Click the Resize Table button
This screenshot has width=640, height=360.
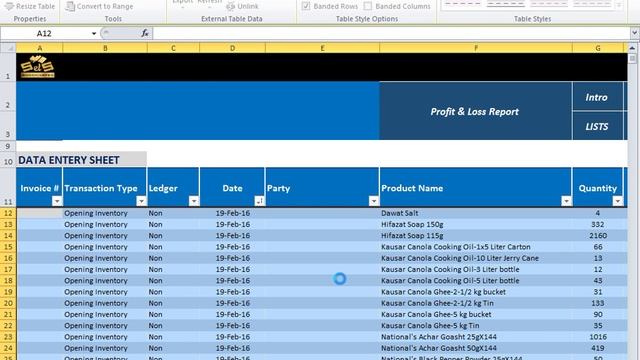[x=29, y=6]
